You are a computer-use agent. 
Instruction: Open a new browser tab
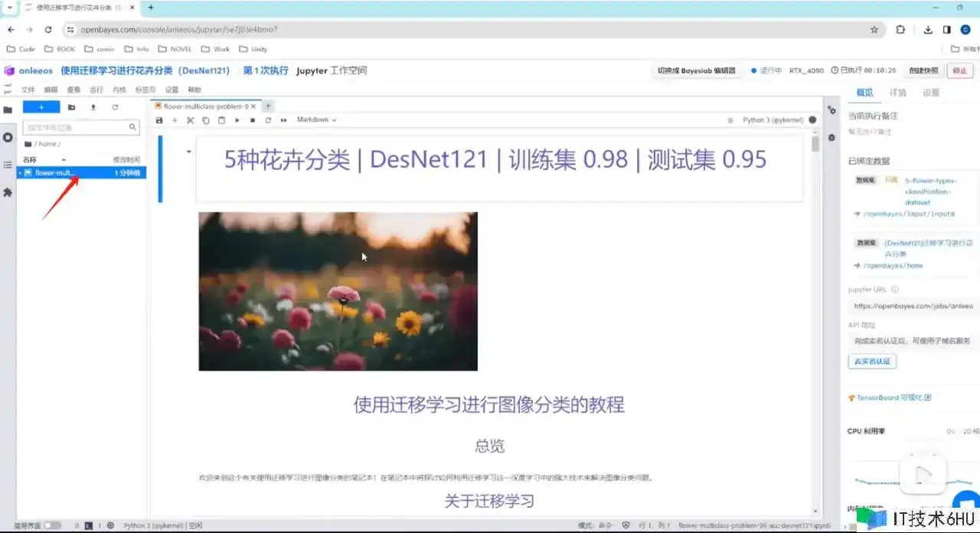(x=151, y=7)
